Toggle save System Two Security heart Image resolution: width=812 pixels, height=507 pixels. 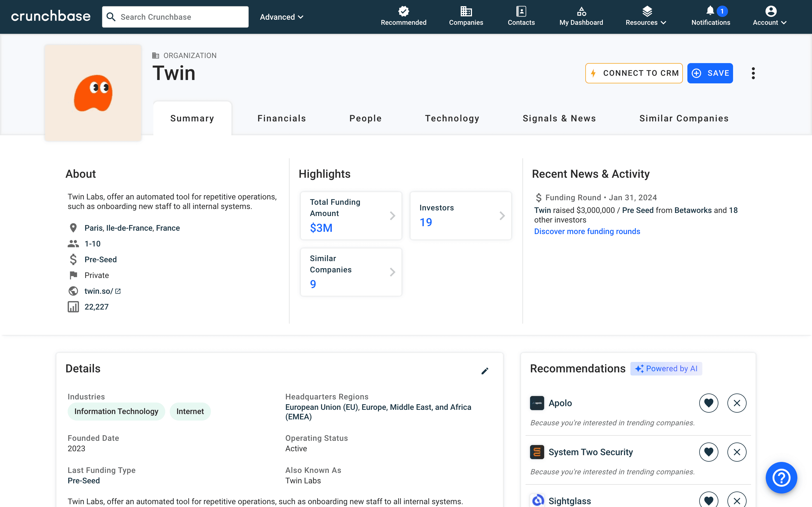[709, 452]
